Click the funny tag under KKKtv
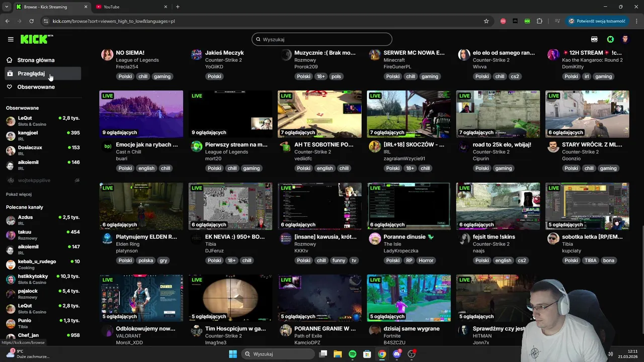 pos(339,260)
